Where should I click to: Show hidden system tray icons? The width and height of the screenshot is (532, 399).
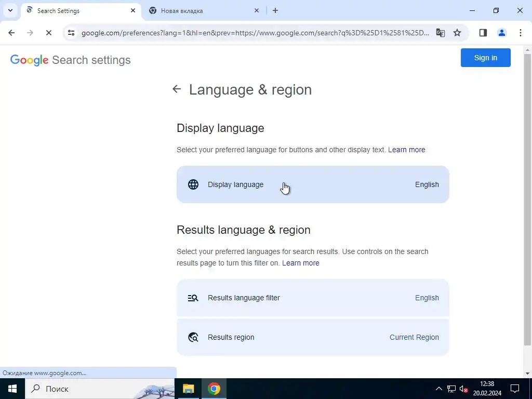point(438,389)
